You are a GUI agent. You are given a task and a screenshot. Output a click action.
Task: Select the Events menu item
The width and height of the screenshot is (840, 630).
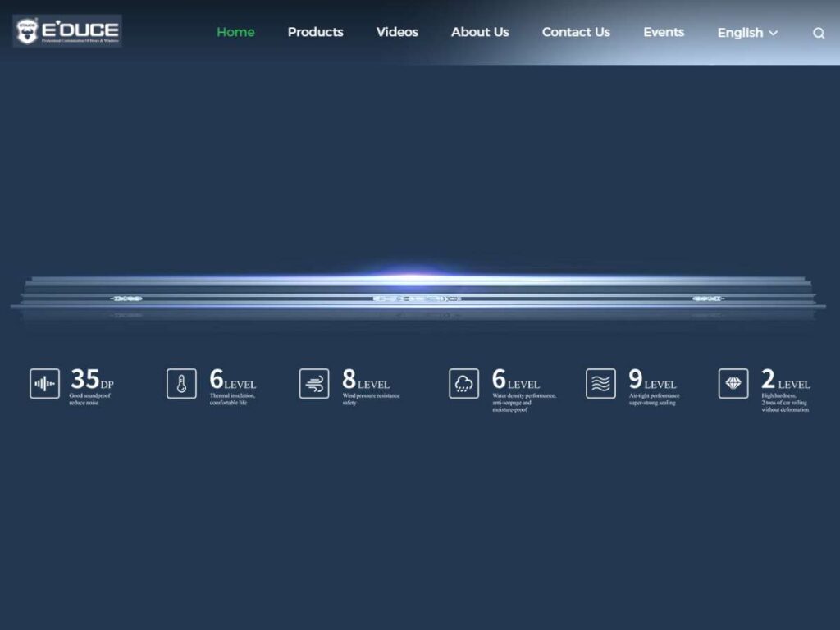coord(664,32)
